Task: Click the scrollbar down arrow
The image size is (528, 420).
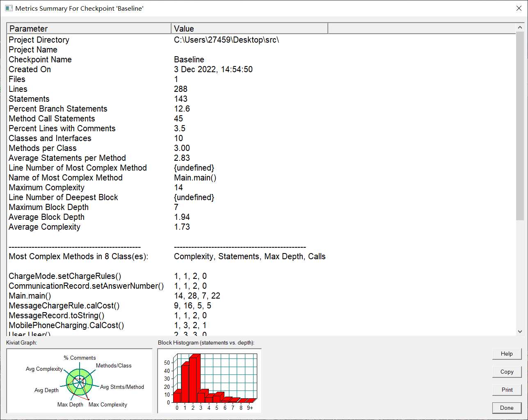Action: coord(520,331)
